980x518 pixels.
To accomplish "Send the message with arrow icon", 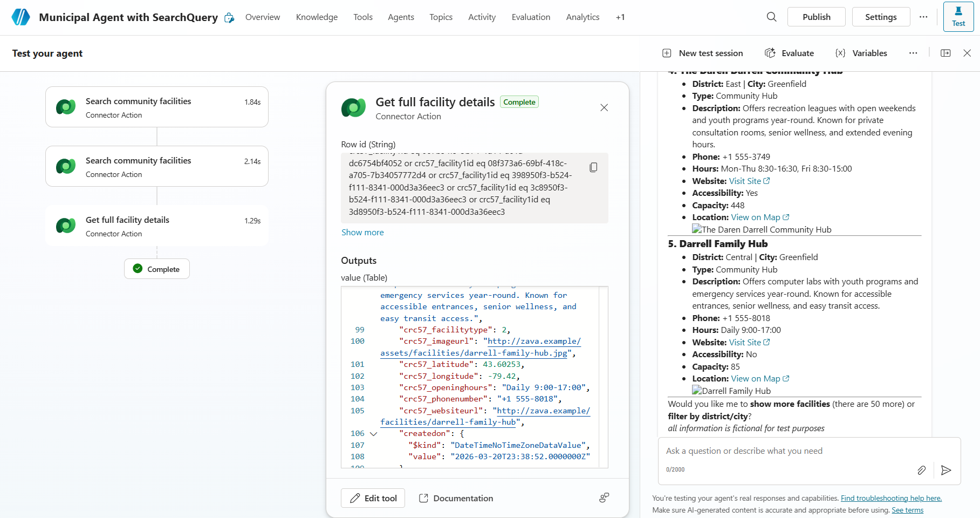I will tap(945, 470).
